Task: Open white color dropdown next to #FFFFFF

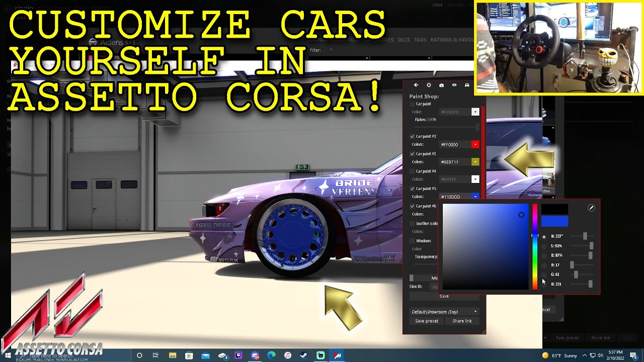Action: [475, 179]
